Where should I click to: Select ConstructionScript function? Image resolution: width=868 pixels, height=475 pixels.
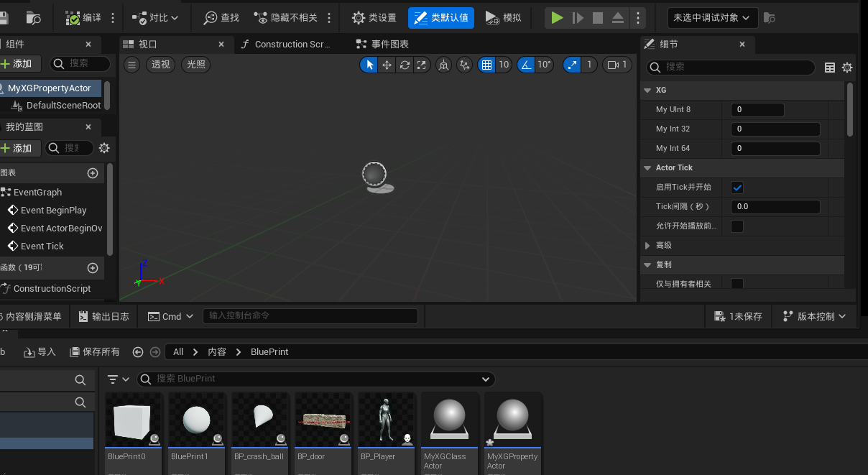pos(46,289)
